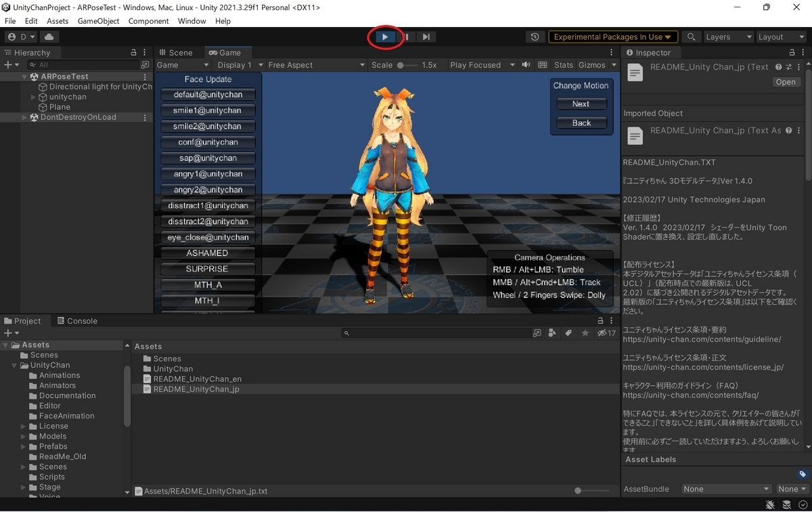Select the Plane object in Hierarchy
812x512 pixels.
60,107
